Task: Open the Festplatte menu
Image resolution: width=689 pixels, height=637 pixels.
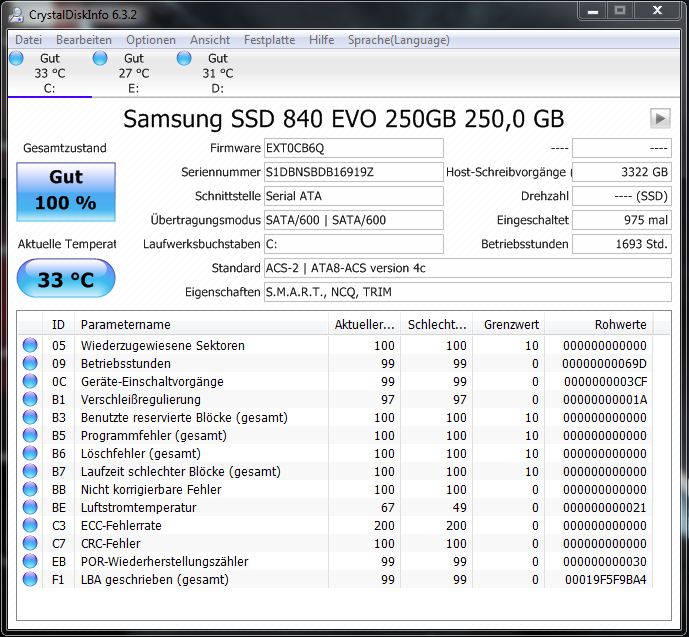Action: coord(269,40)
